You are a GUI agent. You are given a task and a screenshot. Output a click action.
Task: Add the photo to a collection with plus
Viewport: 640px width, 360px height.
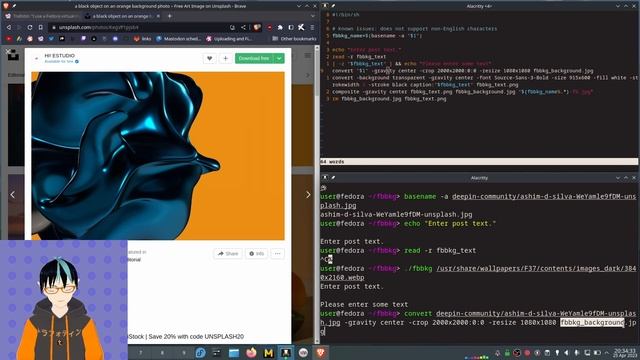coord(225,58)
